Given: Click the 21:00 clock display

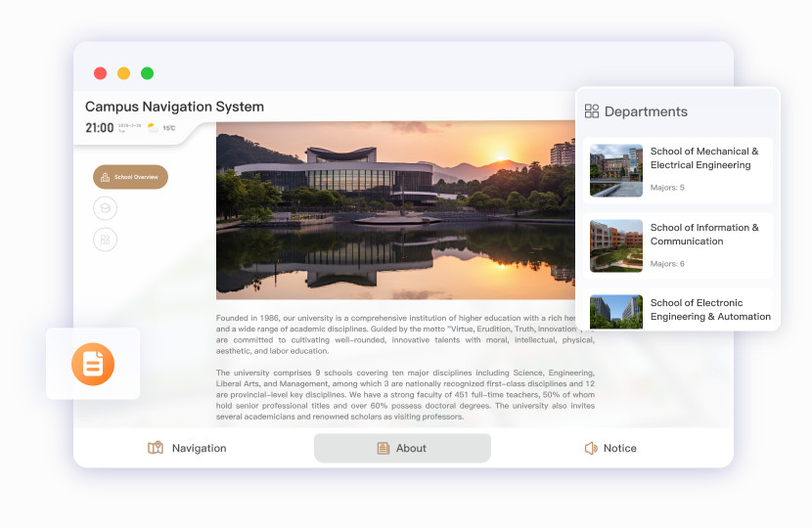Looking at the screenshot, I should [x=99, y=128].
